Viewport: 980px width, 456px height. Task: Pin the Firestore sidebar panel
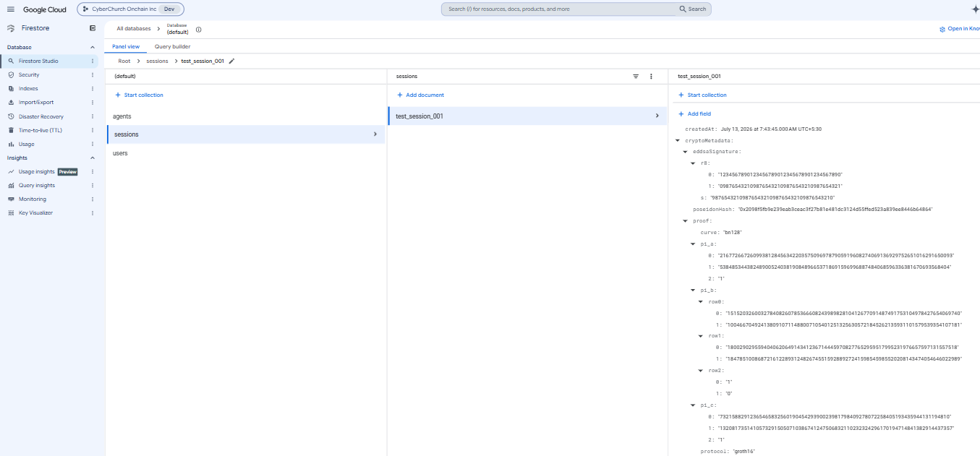pos(93,28)
